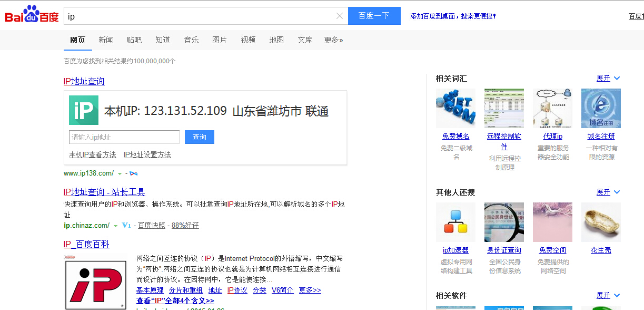Open the V6简介 sublink

click(x=283, y=290)
